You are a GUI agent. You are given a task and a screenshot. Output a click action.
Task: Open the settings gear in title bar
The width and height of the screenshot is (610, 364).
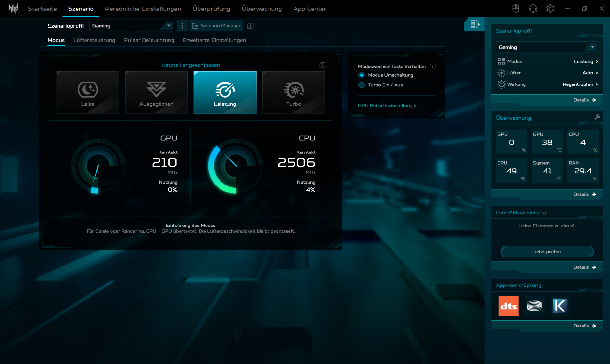[x=550, y=9]
